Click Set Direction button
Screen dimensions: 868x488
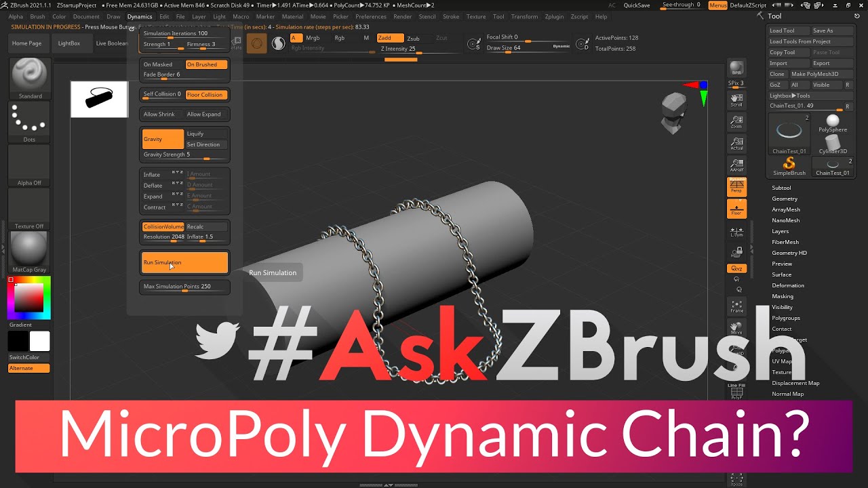[x=206, y=144]
